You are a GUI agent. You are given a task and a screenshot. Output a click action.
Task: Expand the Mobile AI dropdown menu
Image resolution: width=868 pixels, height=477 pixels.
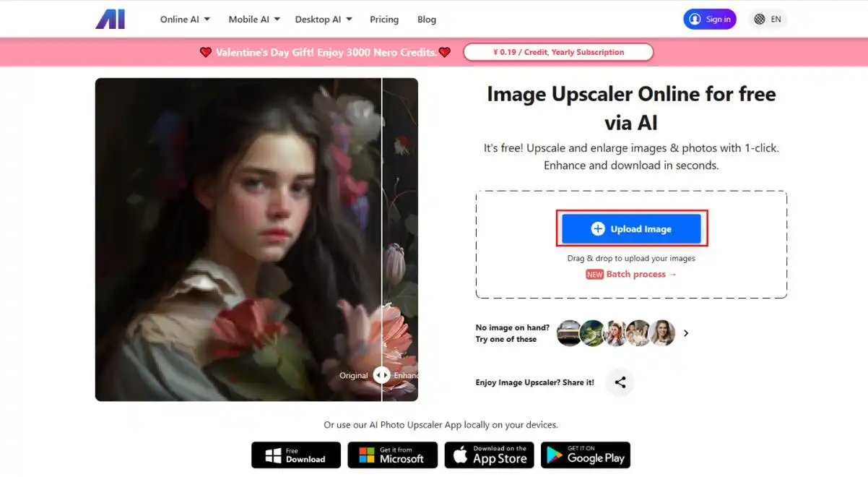tap(253, 20)
